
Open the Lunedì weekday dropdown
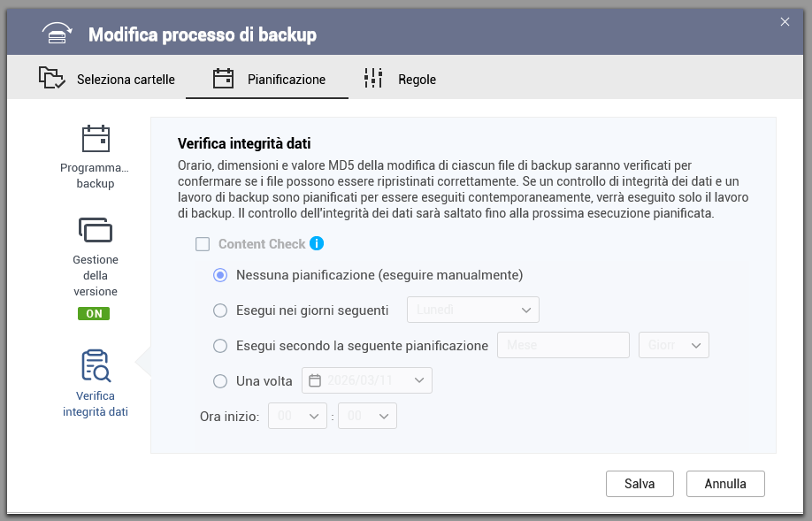click(x=472, y=310)
